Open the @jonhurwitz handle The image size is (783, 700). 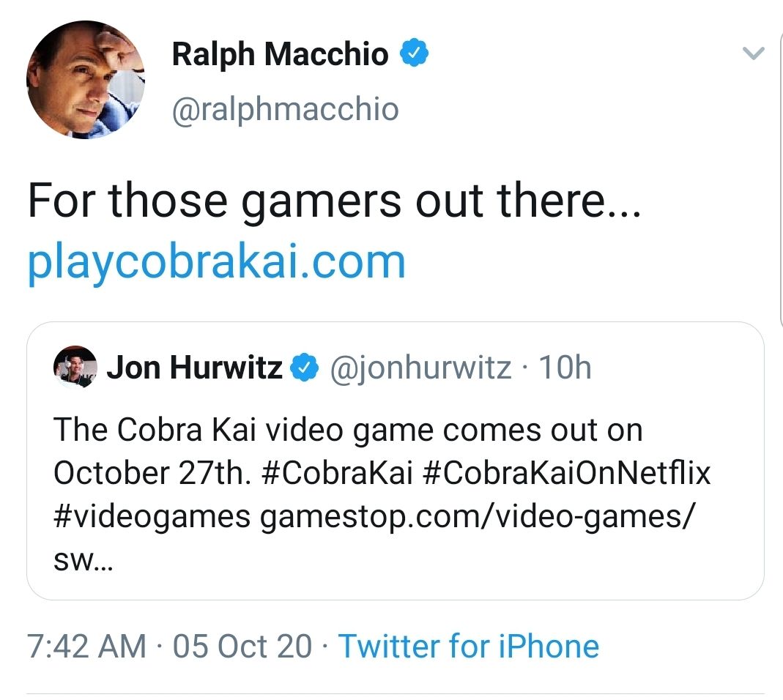[420, 368]
